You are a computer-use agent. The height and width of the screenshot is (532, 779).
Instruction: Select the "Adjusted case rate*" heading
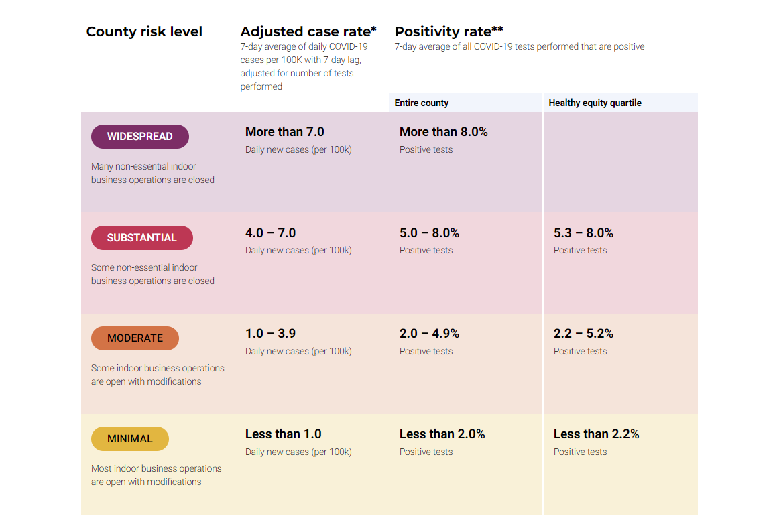tap(308, 31)
